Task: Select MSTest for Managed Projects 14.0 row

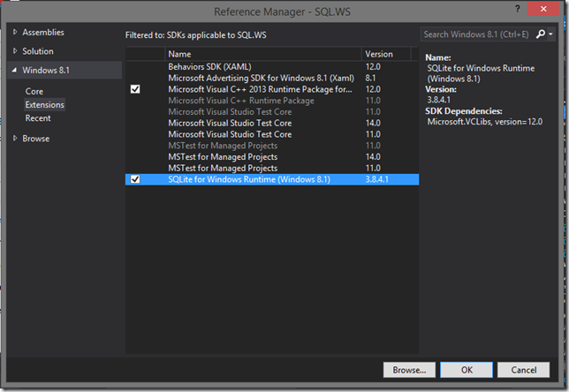Action: point(272,156)
